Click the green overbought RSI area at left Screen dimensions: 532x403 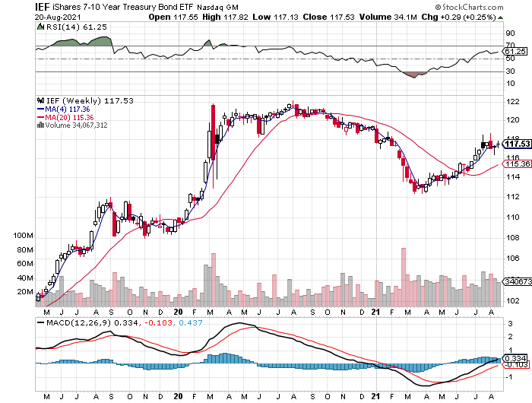click(46, 43)
